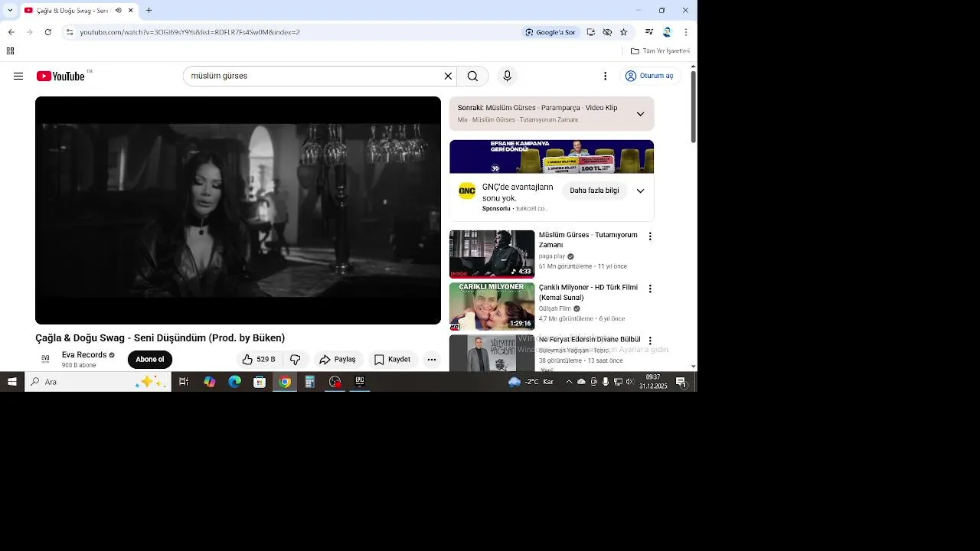The width and height of the screenshot is (980, 551).
Task: Open the Epic Games taskbar icon
Action: (x=359, y=382)
